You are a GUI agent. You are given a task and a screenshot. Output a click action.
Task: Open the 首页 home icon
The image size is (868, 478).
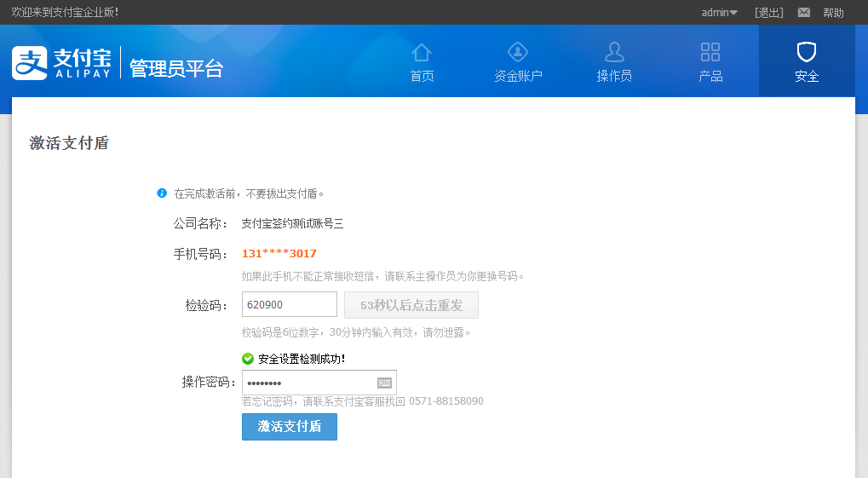(x=422, y=53)
